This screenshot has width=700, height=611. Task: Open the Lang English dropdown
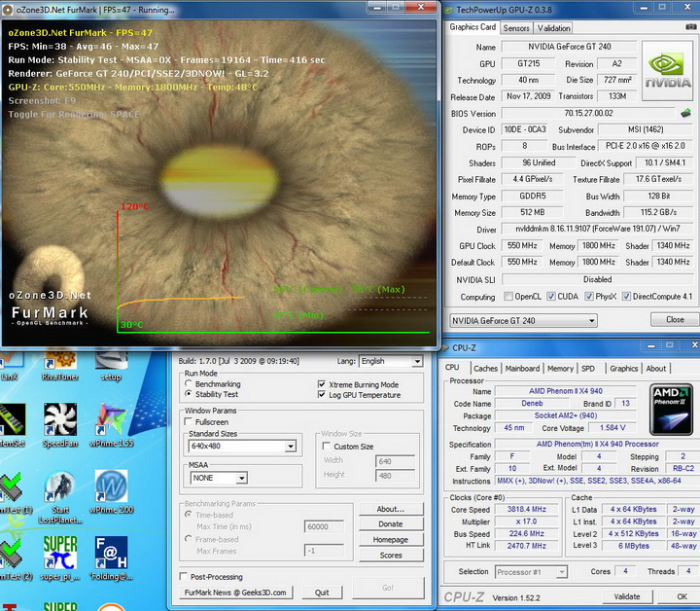click(x=391, y=361)
